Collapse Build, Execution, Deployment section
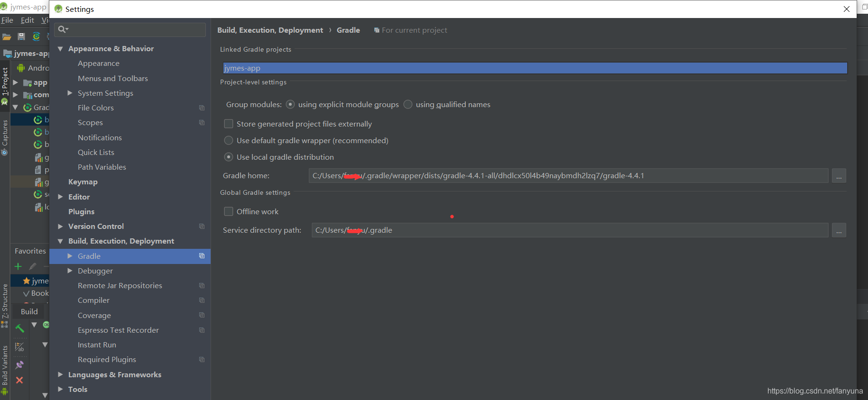The height and width of the screenshot is (400, 868). click(60, 241)
